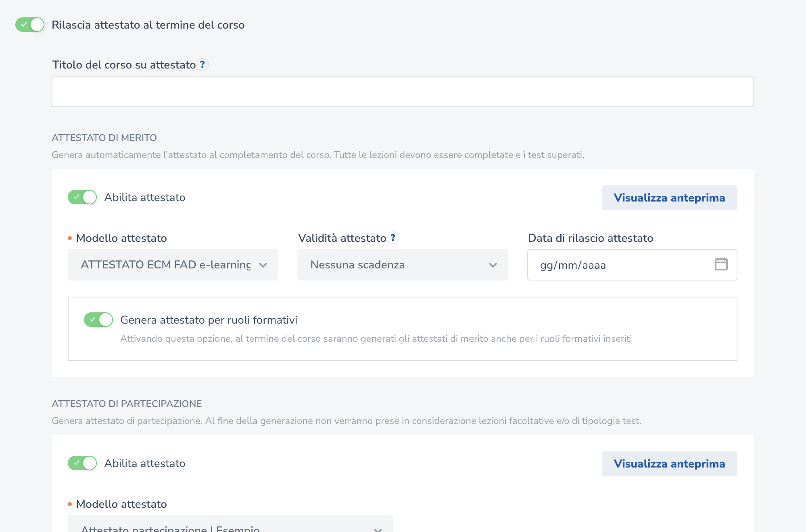Disable Abilita attestato in Attestato di merito

point(82,197)
